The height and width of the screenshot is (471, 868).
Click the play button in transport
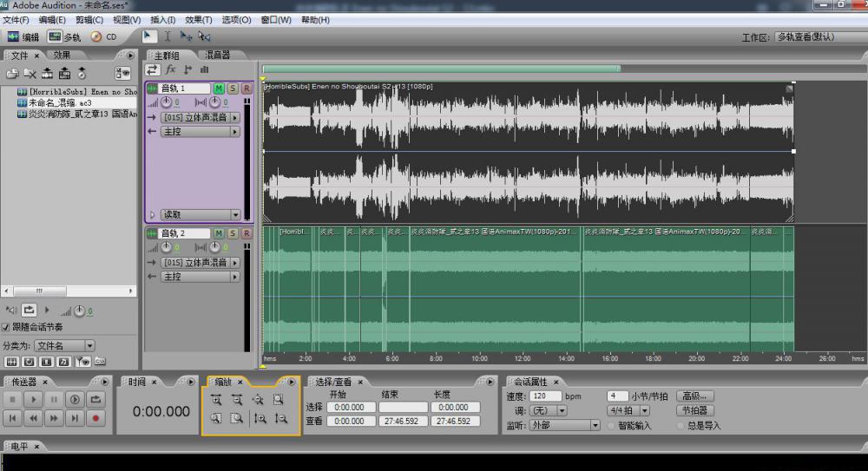coord(33,399)
